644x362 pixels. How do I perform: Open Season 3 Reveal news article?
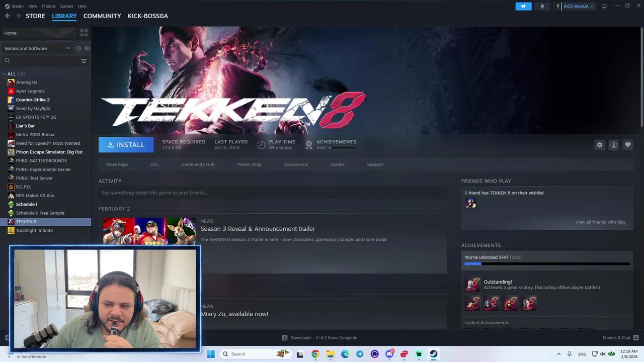coord(258,229)
